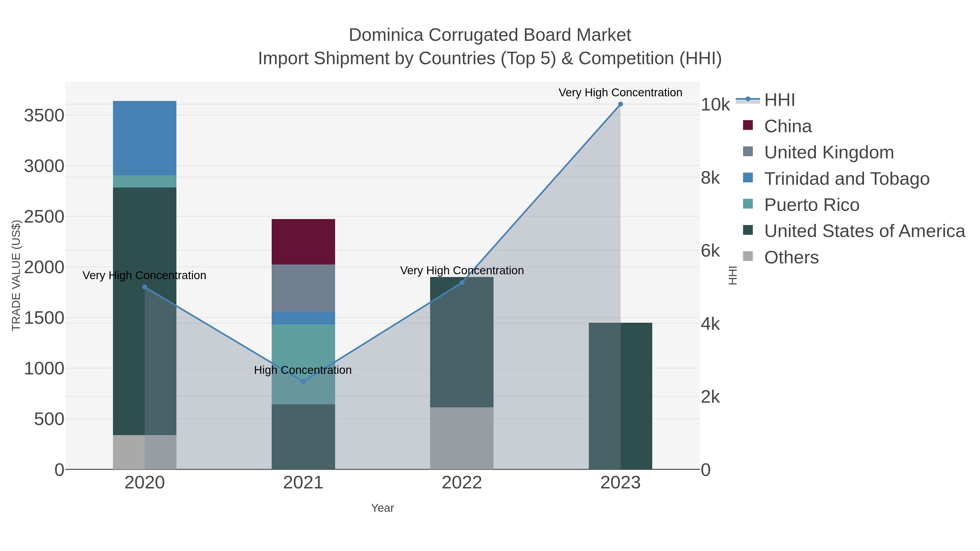Click the China maroon color swatch
Screen dimensions: 980x551
coord(748,125)
